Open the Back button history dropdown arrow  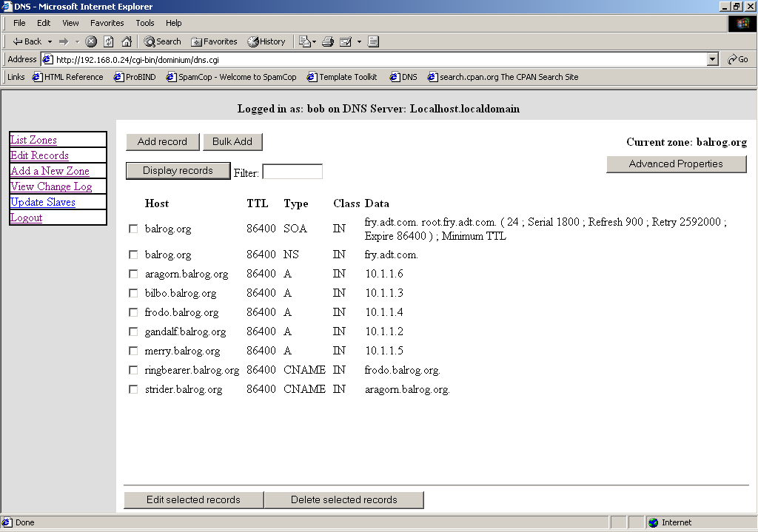50,41
